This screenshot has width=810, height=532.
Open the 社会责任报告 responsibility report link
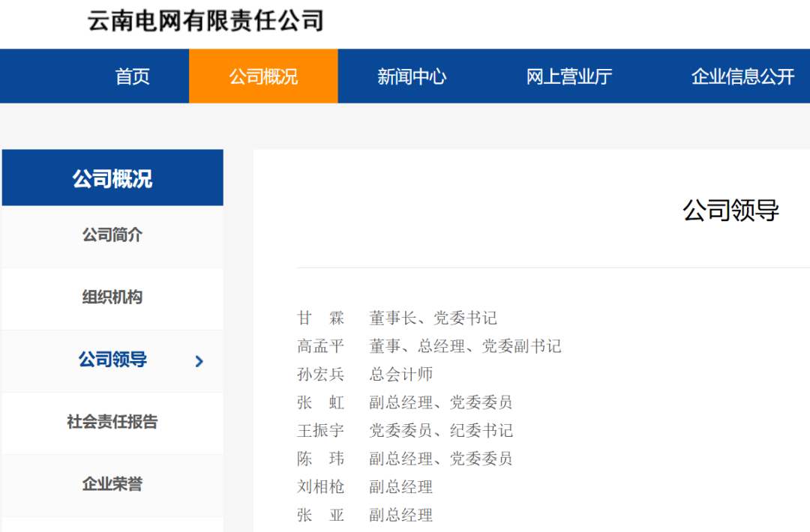(112, 423)
